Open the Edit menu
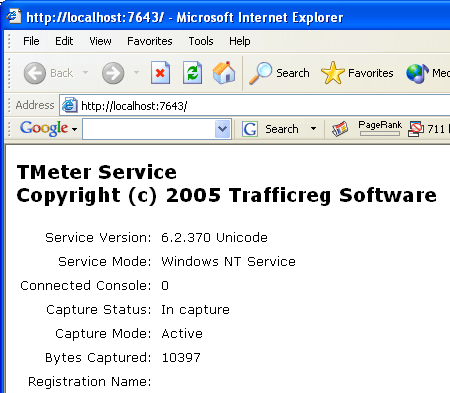Screen dimensions: 450x393 click(64, 41)
